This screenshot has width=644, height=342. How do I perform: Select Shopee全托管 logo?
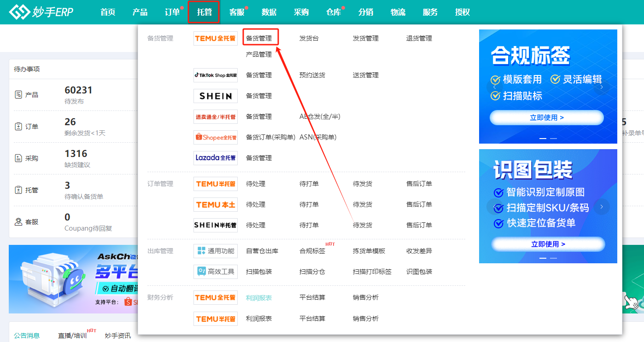tap(216, 137)
